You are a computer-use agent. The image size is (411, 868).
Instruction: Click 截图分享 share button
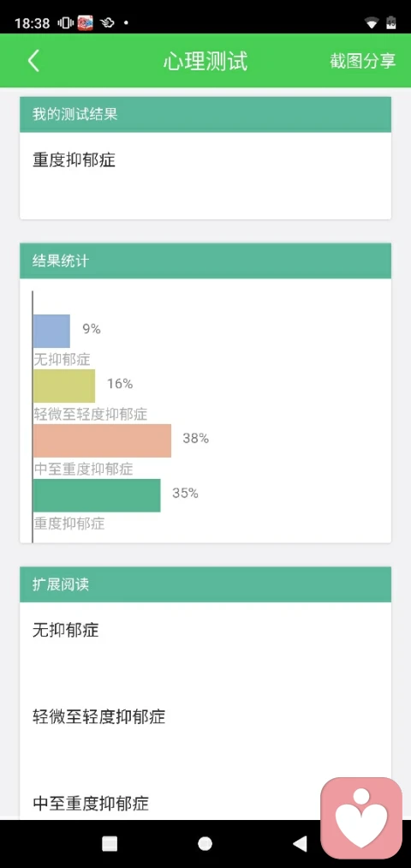tap(363, 61)
